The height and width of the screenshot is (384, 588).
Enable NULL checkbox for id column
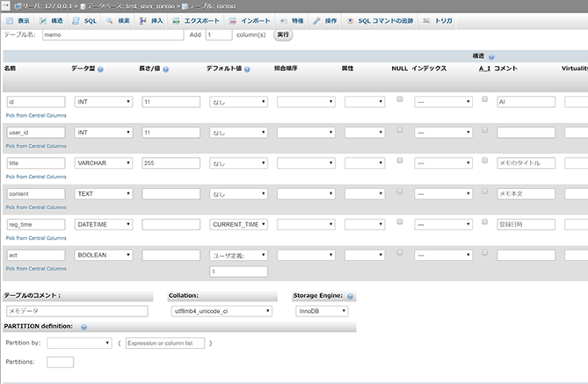pyautogui.click(x=400, y=99)
